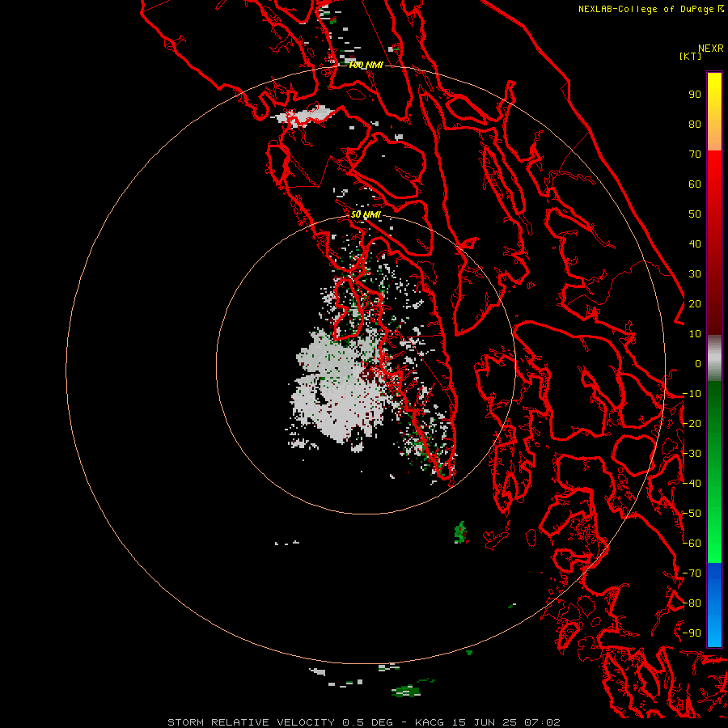The width and height of the screenshot is (728, 728).
Task: Click the 0.5 DEG elevation angle text
Action: pyautogui.click(x=368, y=722)
